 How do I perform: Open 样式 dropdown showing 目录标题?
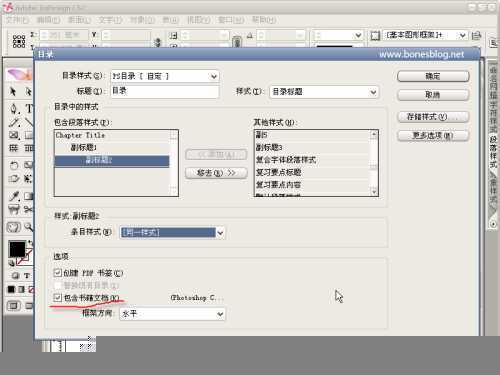coord(324,92)
